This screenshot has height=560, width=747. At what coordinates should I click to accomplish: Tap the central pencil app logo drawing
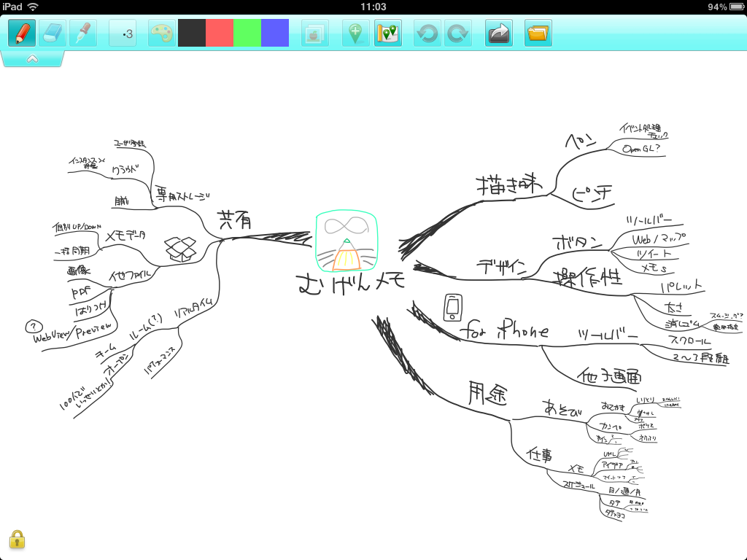347,242
